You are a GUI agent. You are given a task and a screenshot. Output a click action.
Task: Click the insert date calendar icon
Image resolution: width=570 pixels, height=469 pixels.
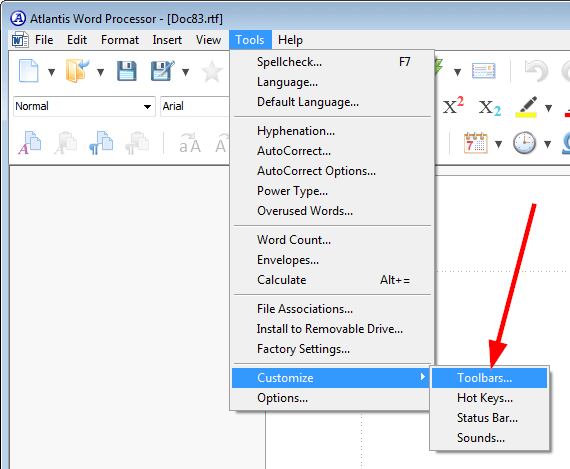[475, 143]
